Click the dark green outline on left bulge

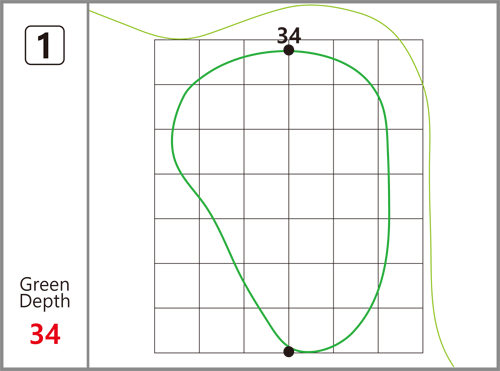click(x=172, y=140)
